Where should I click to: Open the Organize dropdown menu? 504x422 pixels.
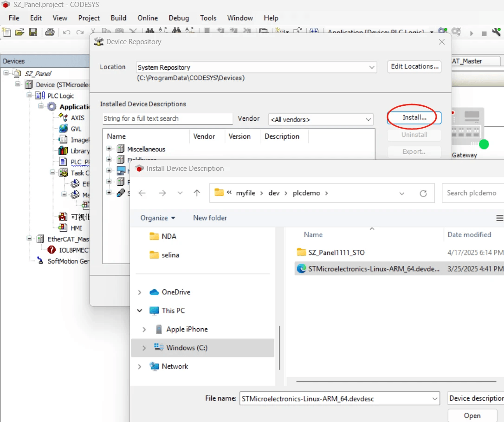pyautogui.click(x=158, y=218)
